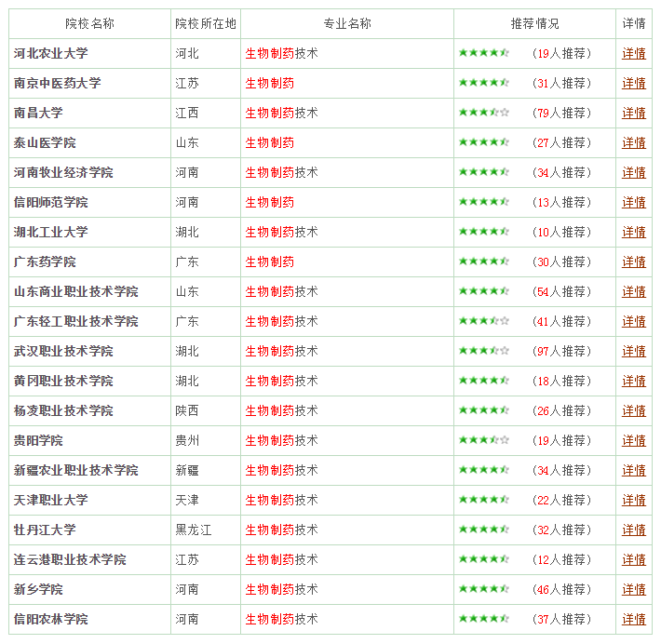The height and width of the screenshot is (644, 661).
Task: Click star rating for 武汉职业技术学院
Action: pos(484,351)
